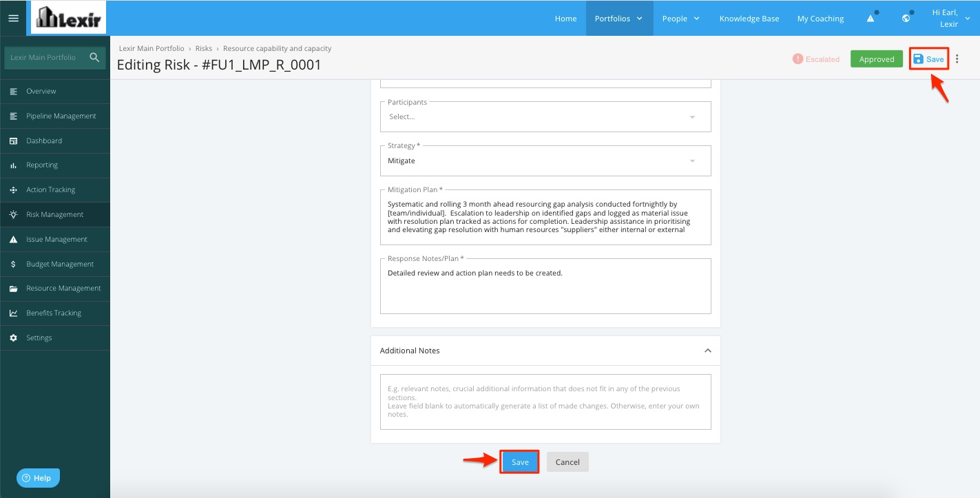Collapse the Additional Notes section

point(707,351)
